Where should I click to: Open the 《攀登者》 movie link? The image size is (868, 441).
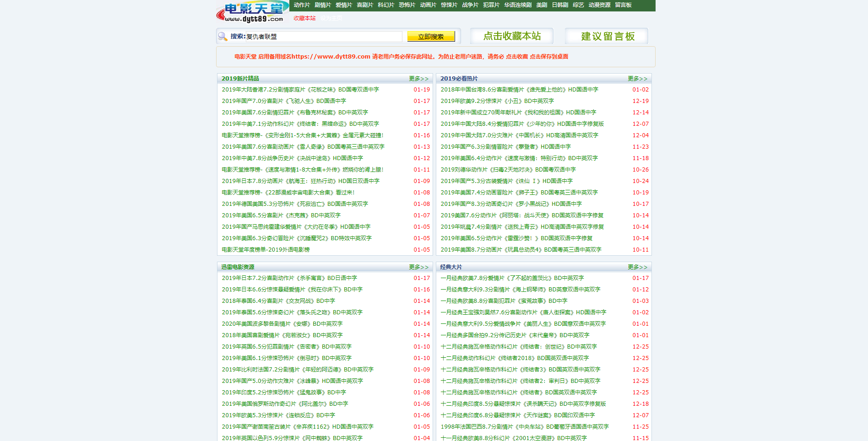tap(505, 147)
